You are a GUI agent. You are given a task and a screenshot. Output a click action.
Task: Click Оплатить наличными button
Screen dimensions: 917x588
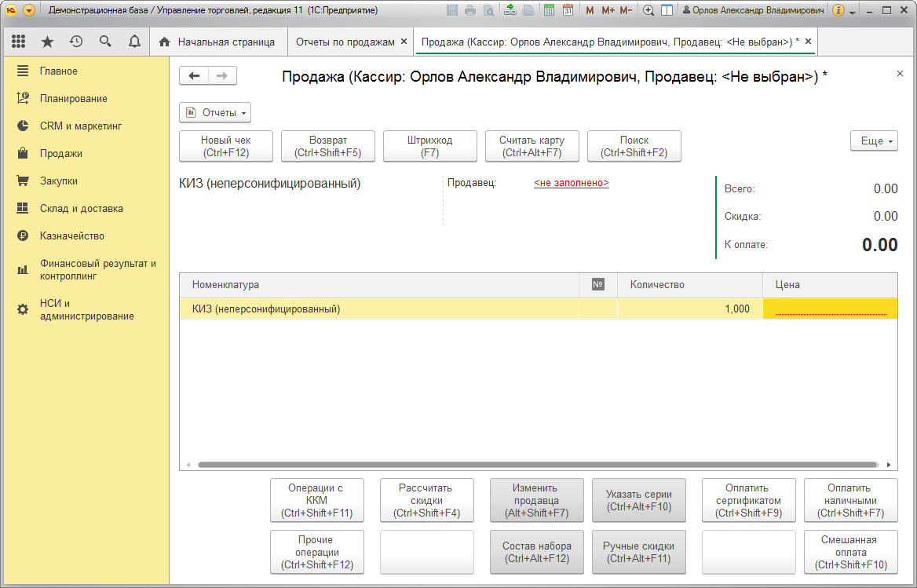coord(851,500)
